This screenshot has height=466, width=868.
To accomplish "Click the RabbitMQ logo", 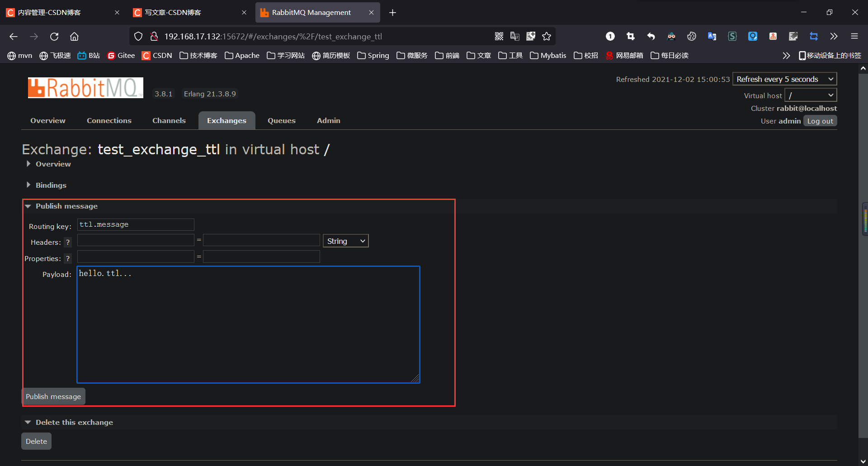I will click(85, 88).
